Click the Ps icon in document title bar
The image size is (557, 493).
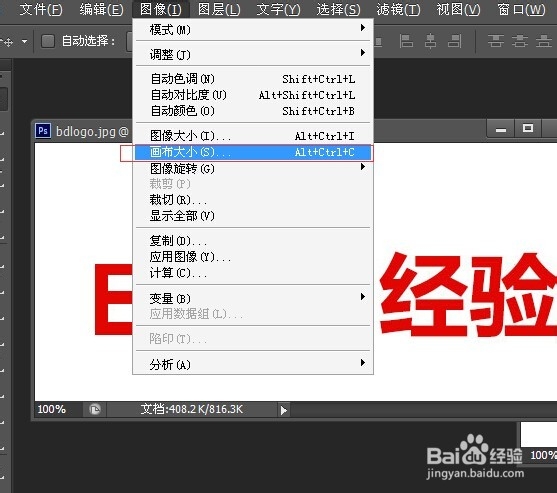tap(43, 131)
